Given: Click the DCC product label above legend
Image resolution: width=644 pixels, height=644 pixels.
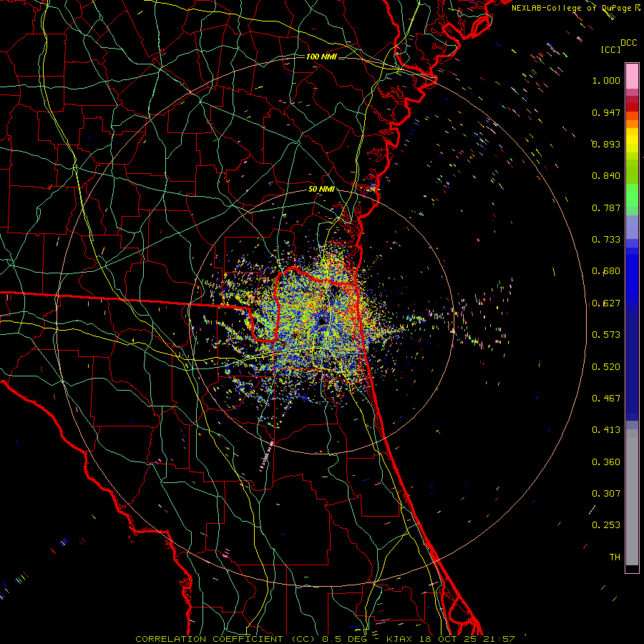Looking at the screenshot, I should click(629, 43).
